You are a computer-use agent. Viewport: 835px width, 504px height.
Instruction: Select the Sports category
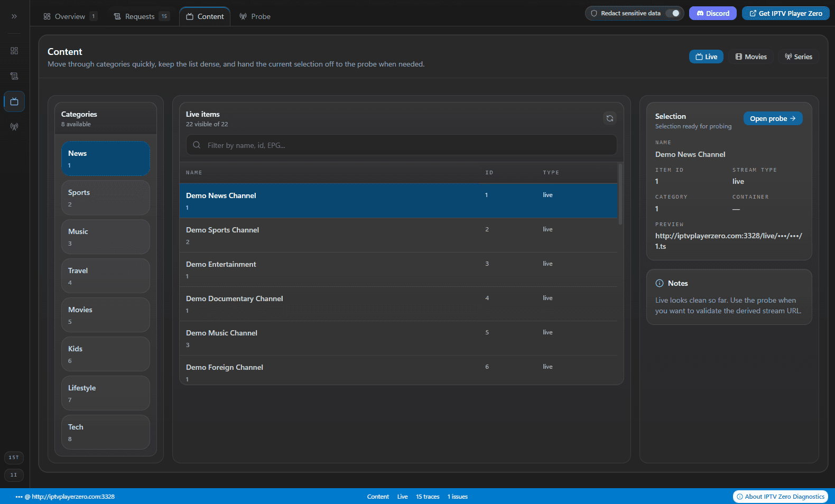coord(105,198)
